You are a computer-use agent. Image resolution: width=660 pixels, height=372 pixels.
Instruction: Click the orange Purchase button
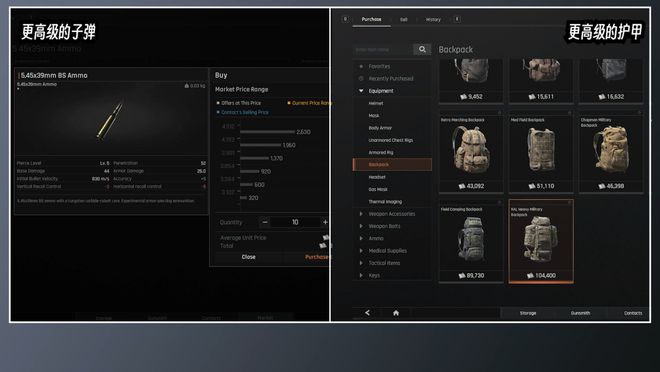click(317, 257)
